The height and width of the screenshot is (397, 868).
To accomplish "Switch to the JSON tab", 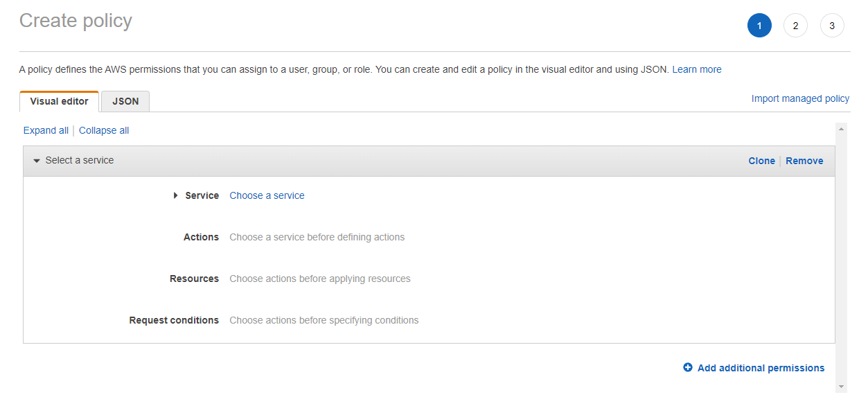I will pyautogui.click(x=125, y=101).
